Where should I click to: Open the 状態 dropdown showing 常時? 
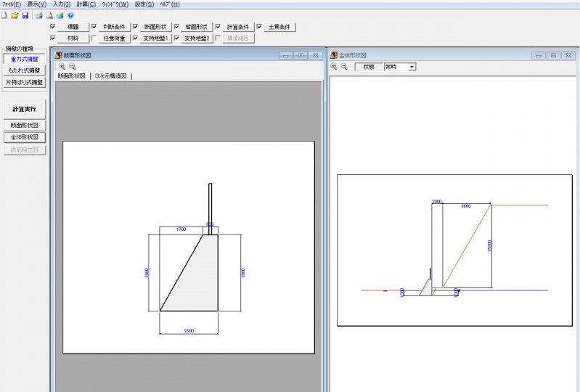tap(412, 67)
